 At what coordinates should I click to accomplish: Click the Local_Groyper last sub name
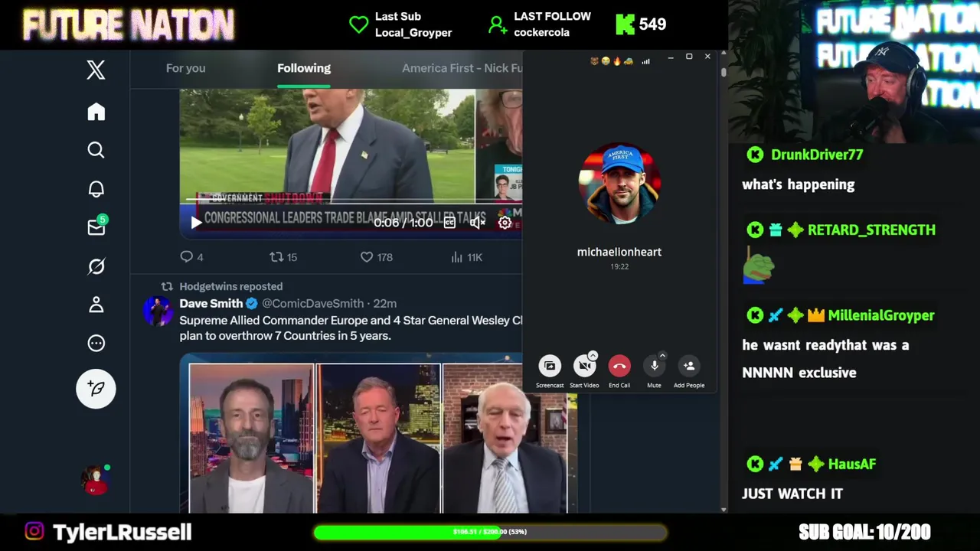pyautogui.click(x=413, y=32)
